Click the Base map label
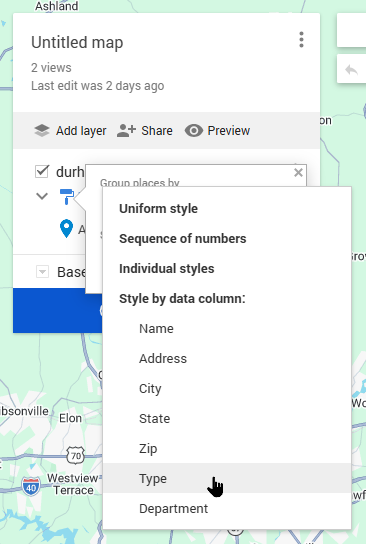Viewport: 366px width, 544px height. tap(71, 272)
